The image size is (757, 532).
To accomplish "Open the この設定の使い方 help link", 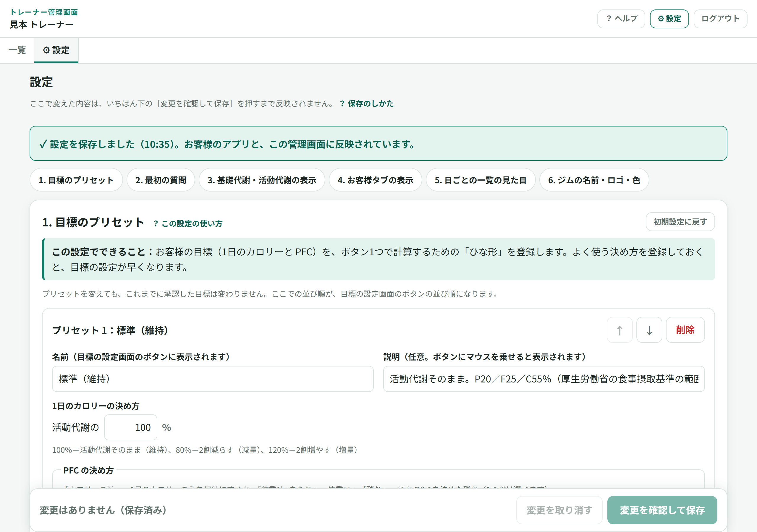I will [188, 223].
